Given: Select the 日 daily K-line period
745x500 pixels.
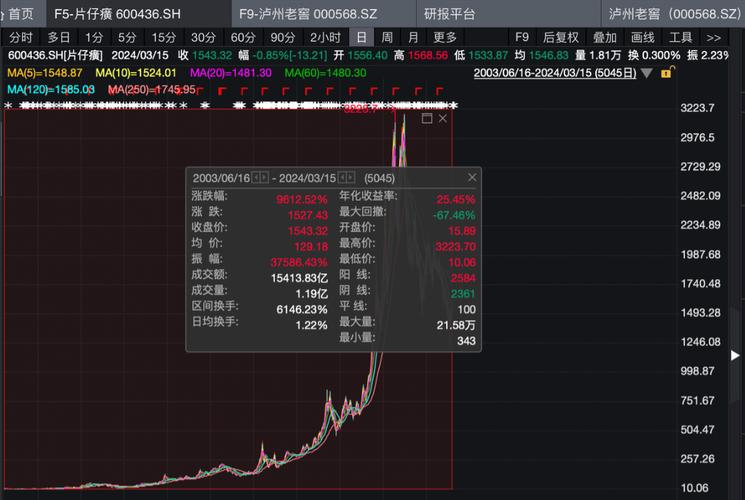Looking at the screenshot, I should pos(362,38).
